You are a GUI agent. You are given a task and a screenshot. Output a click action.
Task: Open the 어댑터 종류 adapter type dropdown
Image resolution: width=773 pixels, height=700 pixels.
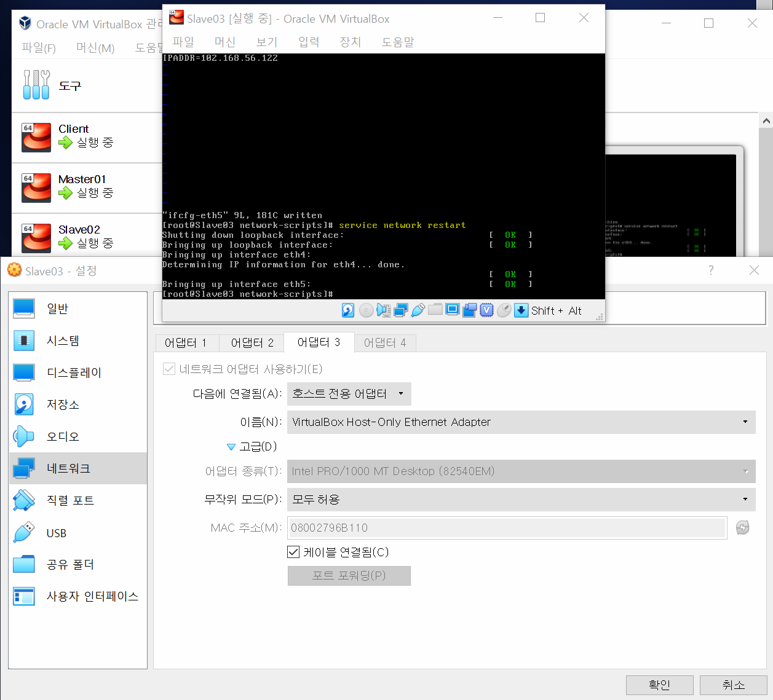click(x=521, y=471)
